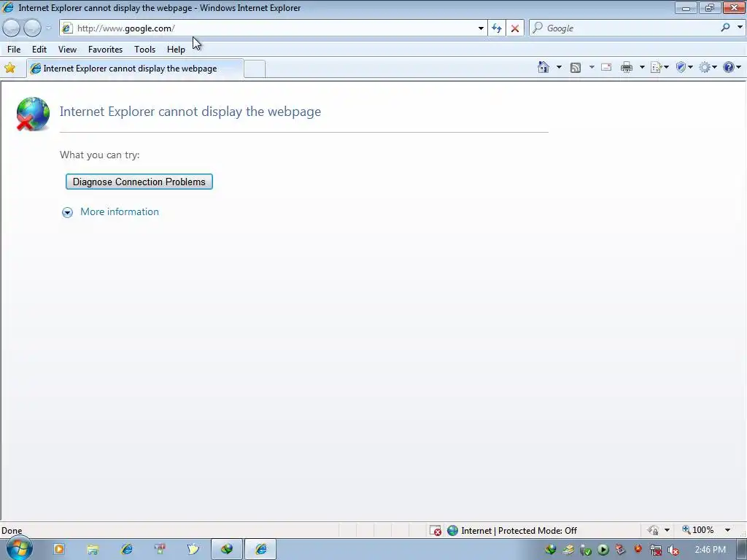Click the search magnifier icon
Viewport: 747px width, 560px height.
(725, 28)
